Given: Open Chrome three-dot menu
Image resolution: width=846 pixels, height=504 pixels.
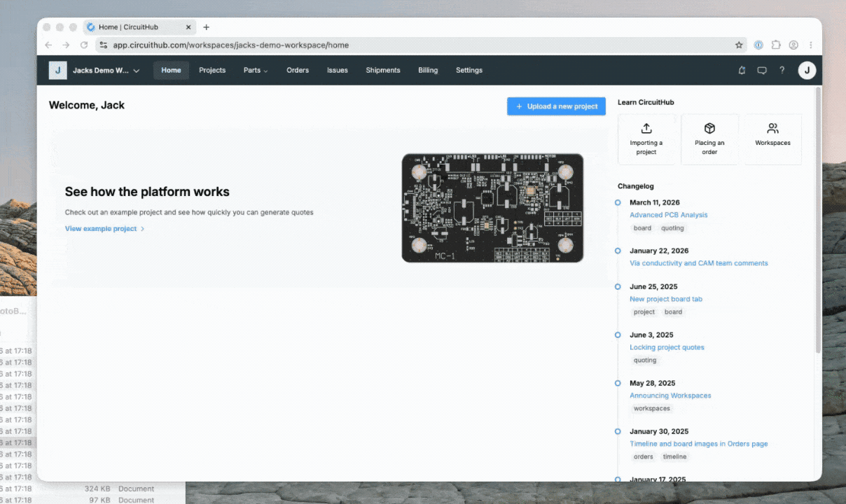Looking at the screenshot, I should 811,45.
